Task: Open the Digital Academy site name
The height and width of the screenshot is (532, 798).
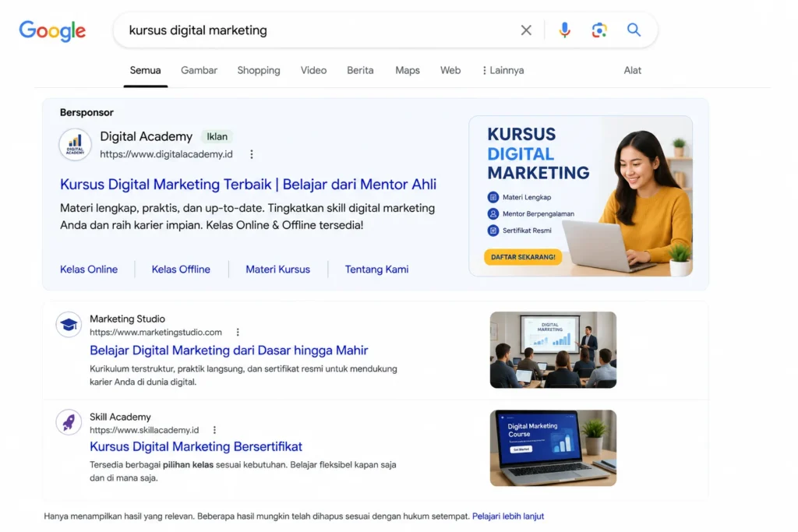Action: point(146,137)
